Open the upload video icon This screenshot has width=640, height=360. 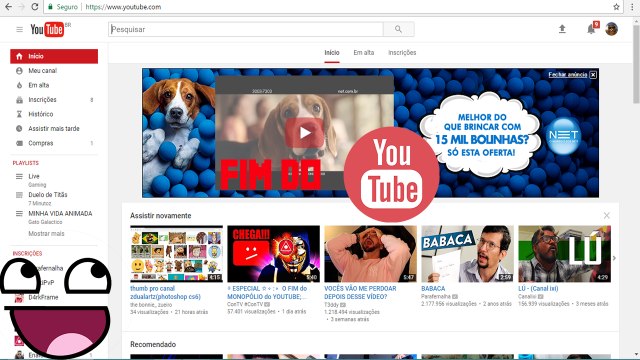pyautogui.click(x=562, y=29)
